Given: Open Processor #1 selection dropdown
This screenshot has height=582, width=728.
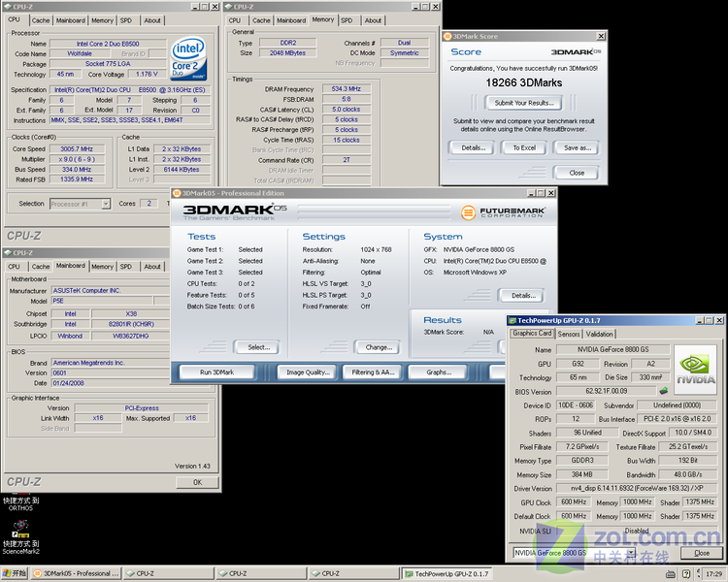Looking at the screenshot, I should tap(106, 204).
